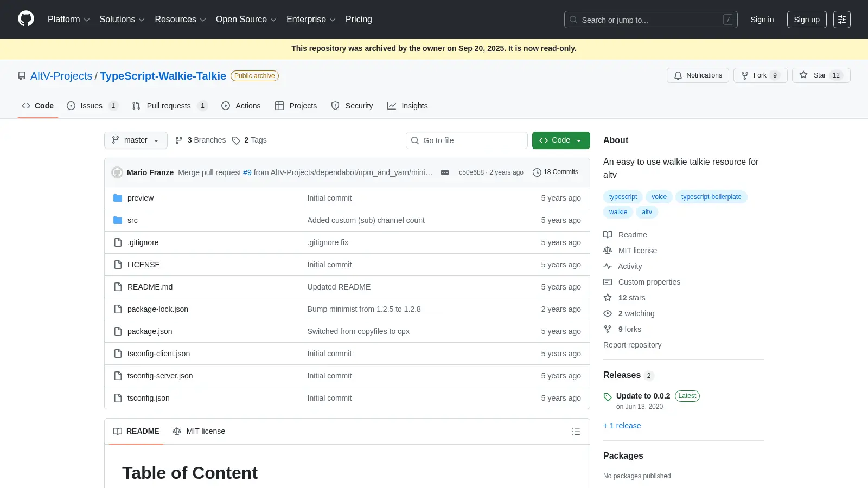Expand the Platform menu
The height and width of the screenshot is (488, 868).
68,19
